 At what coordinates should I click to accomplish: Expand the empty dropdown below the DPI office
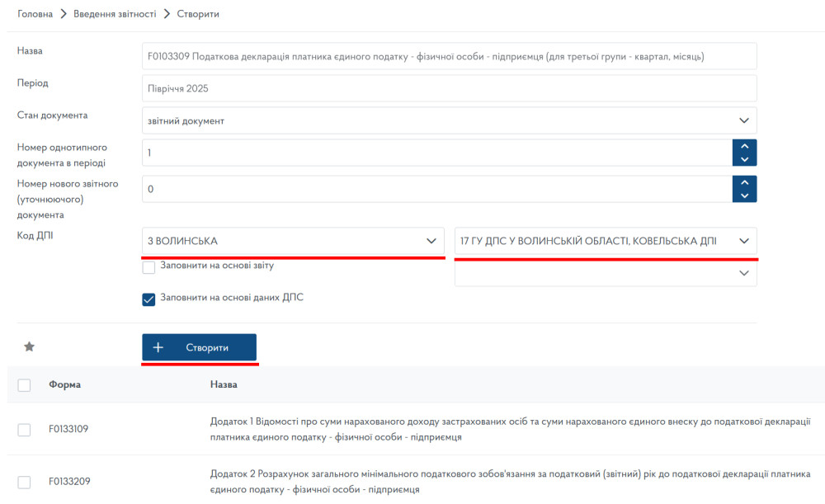point(605,273)
